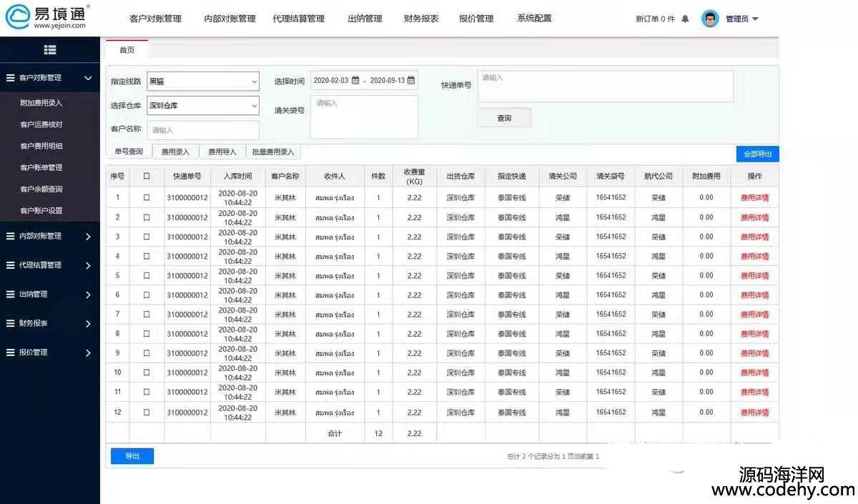Click the blue 导出 button below table
The width and height of the screenshot is (858, 504).
point(132,456)
